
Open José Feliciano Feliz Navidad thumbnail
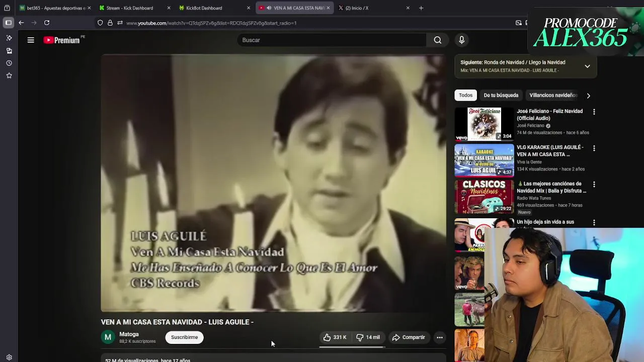(x=485, y=124)
